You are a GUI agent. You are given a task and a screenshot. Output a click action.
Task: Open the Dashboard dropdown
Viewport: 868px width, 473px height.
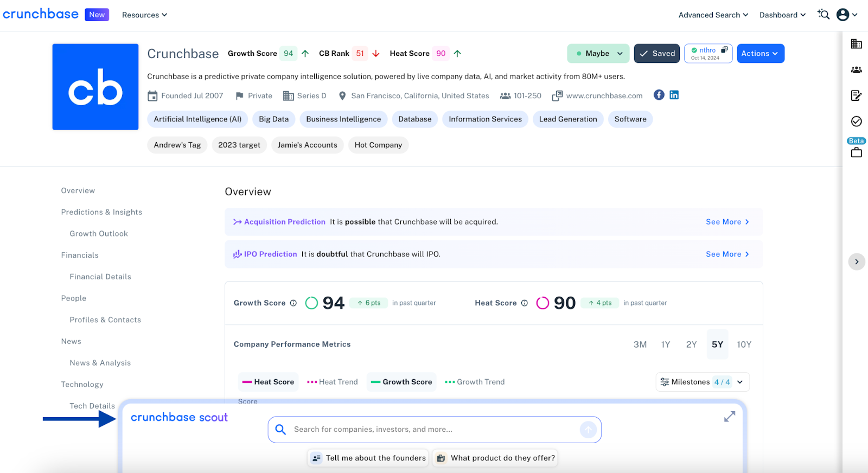point(783,15)
